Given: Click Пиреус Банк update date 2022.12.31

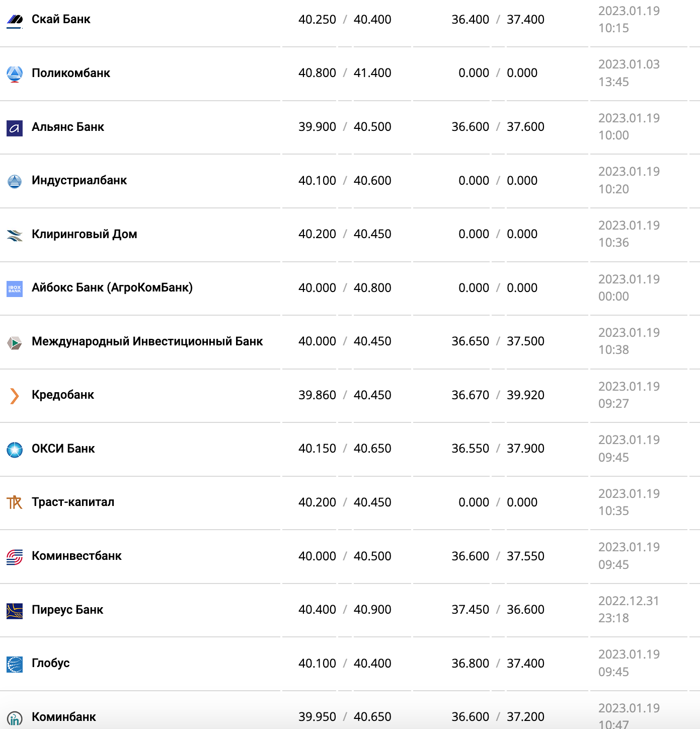Looking at the screenshot, I should coord(628,601).
